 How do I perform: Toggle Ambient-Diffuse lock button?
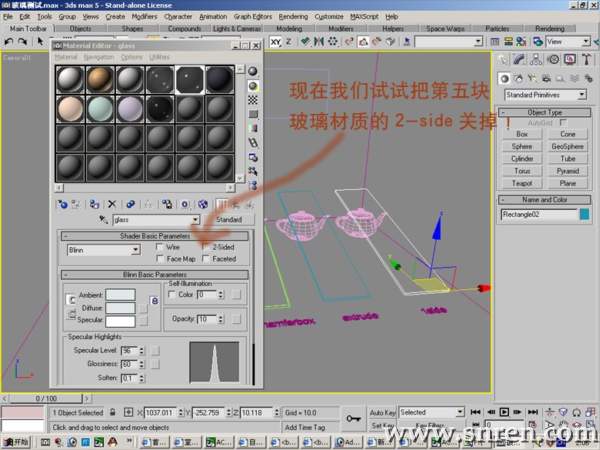pos(71,300)
